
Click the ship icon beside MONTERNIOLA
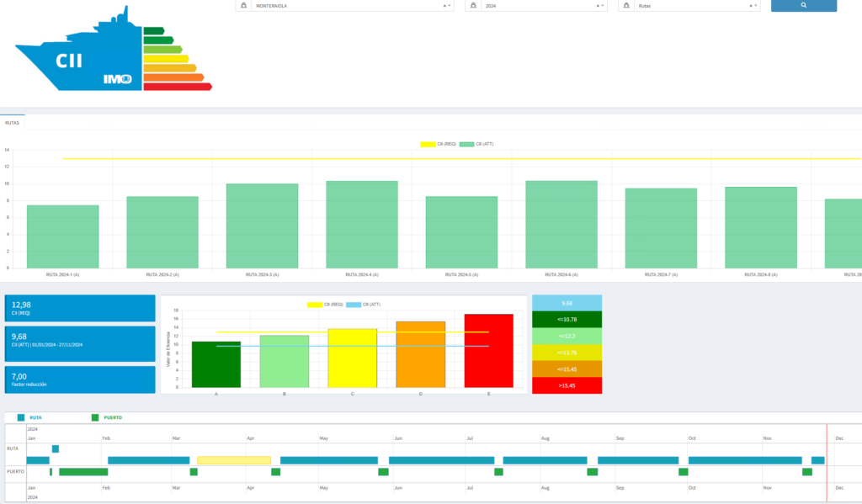tap(243, 5)
